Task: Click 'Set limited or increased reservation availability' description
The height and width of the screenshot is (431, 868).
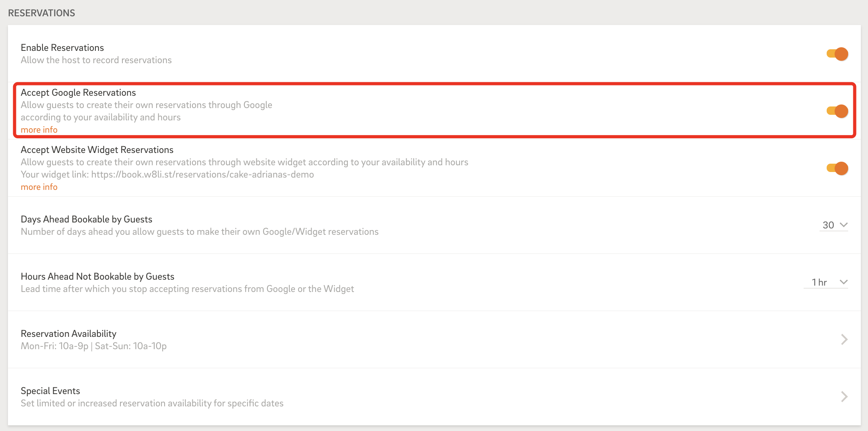Action: click(x=152, y=403)
